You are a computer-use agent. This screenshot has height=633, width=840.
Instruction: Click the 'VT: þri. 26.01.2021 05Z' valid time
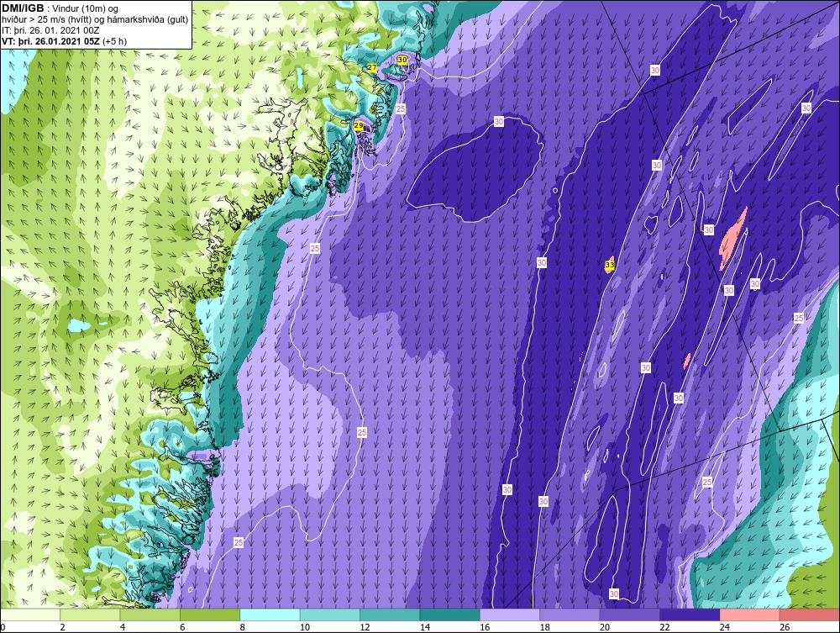[x=50, y=41]
